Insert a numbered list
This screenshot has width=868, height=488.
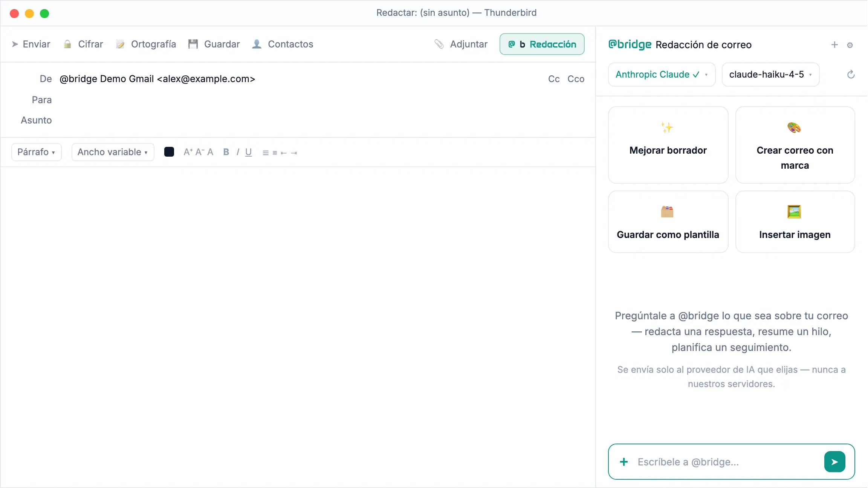275,153
